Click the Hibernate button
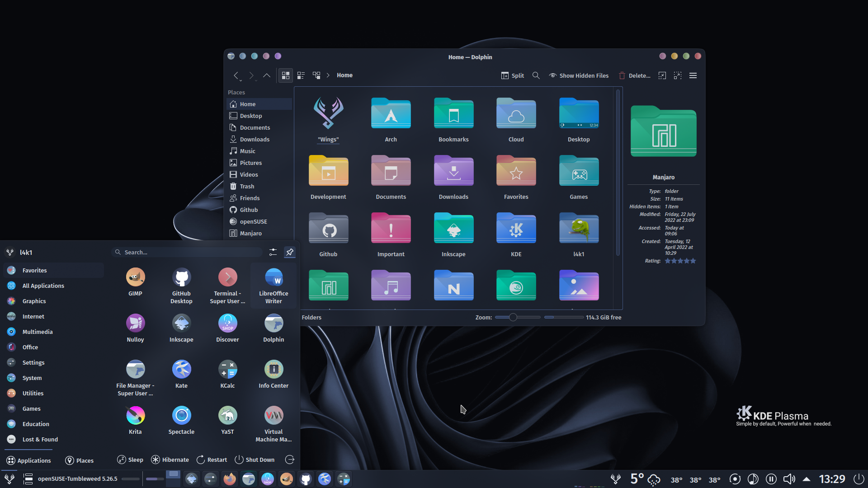868x488 pixels. pyautogui.click(x=170, y=460)
